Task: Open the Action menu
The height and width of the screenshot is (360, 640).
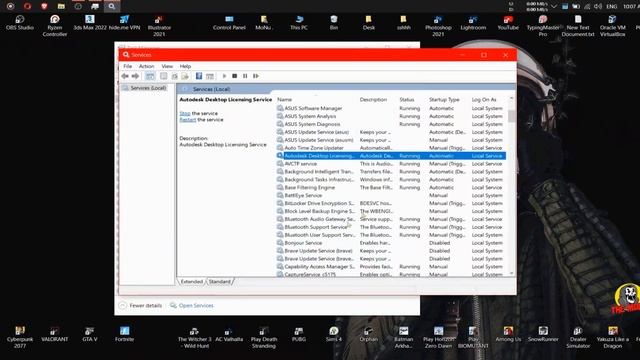Action: click(x=146, y=66)
